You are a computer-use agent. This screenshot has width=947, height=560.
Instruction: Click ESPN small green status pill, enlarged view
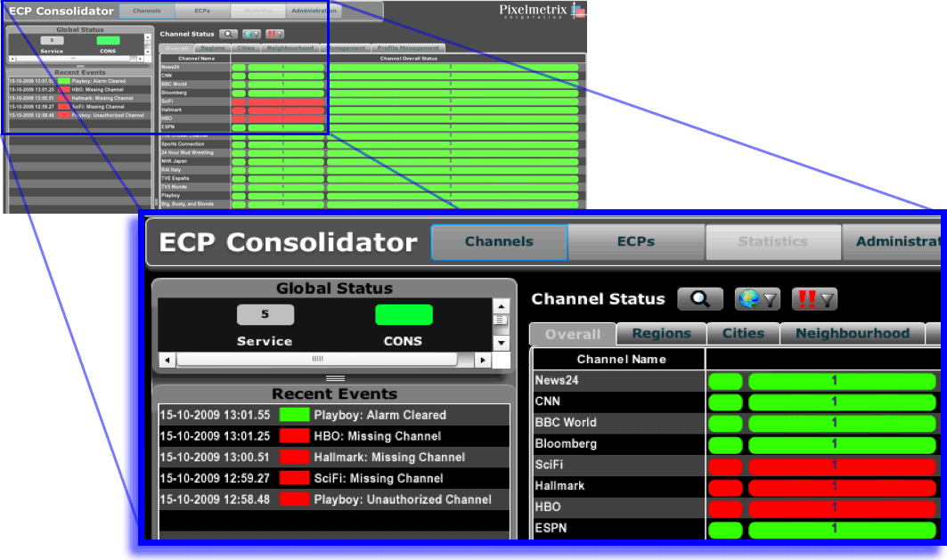click(725, 529)
